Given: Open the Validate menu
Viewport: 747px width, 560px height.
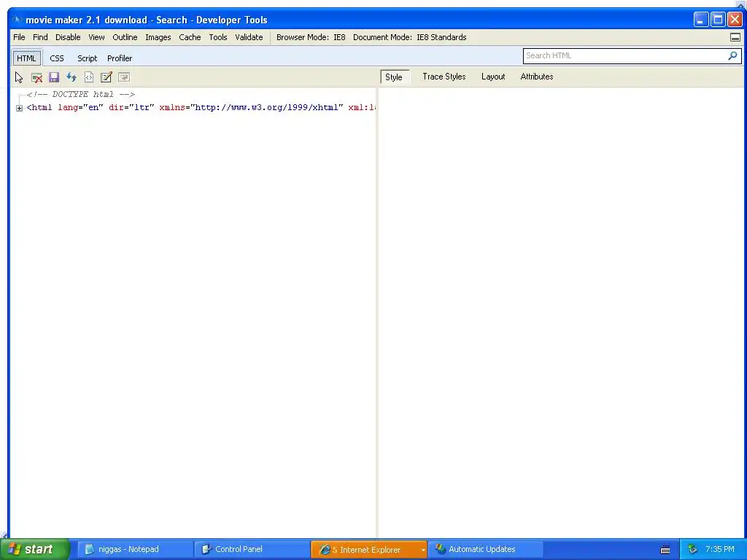Looking at the screenshot, I should (x=249, y=37).
